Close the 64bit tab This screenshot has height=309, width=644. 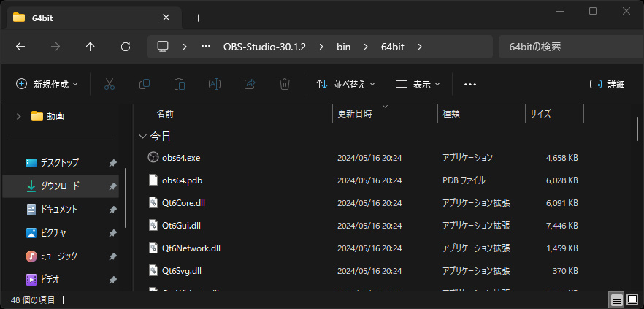click(166, 18)
